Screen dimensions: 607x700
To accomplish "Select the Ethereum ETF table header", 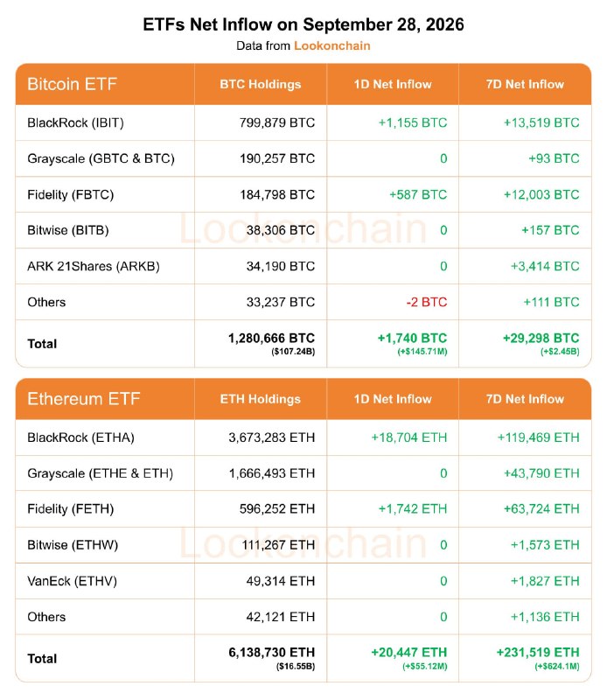I will point(83,399).
